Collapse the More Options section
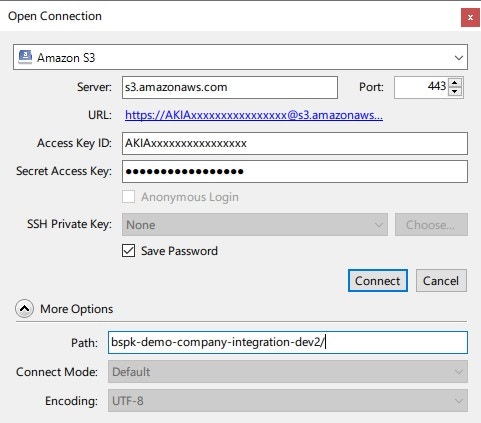This screenshot has height=423, width=481. click(x=24, y=309)
